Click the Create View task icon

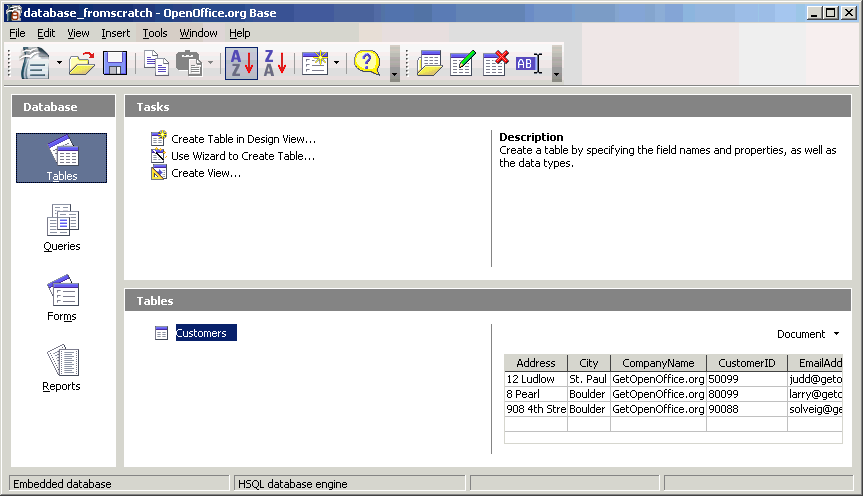pyautogui.click(x=159, y=173)
